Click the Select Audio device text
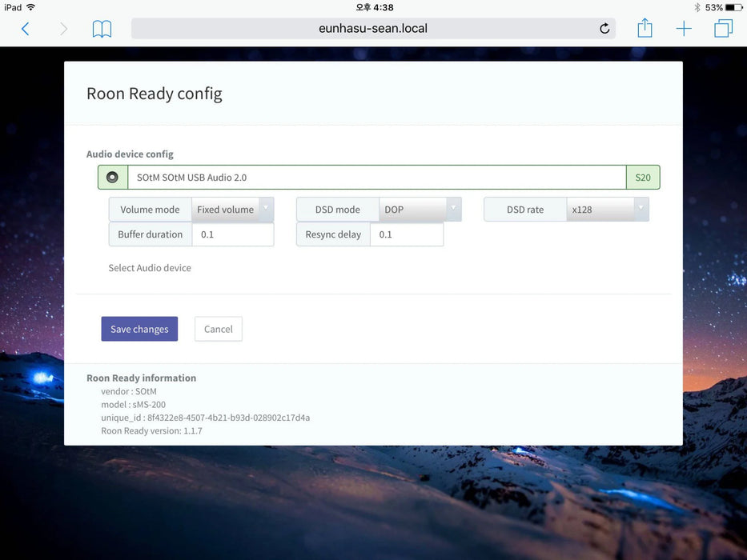The height and width of the screenshot is (560, 747). pyautogui.click(x=150, y=268)
